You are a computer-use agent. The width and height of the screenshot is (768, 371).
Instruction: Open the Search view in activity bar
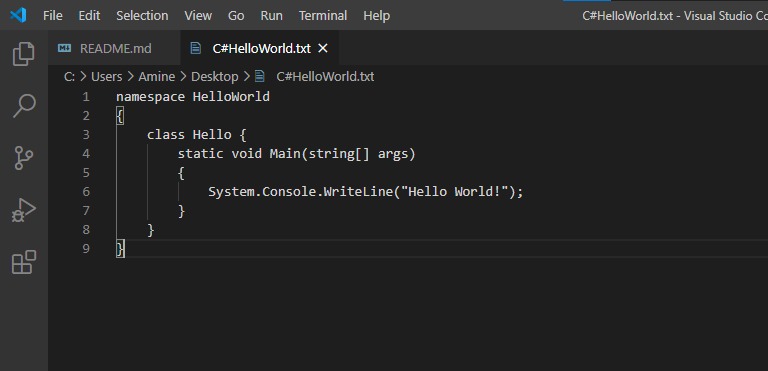pyautogui.click(x=24, y=106)
